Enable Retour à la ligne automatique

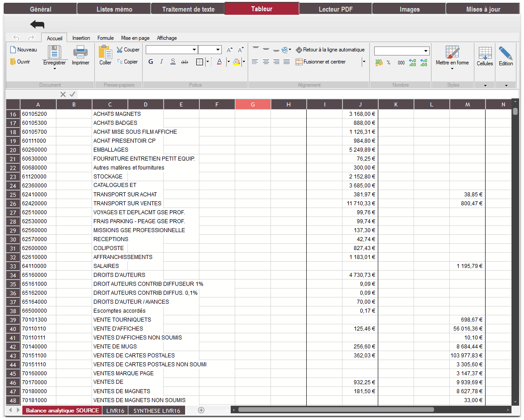coord(330,50)
